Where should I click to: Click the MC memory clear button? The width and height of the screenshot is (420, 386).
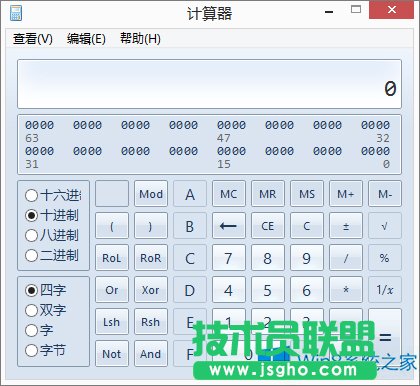(229, 194)
